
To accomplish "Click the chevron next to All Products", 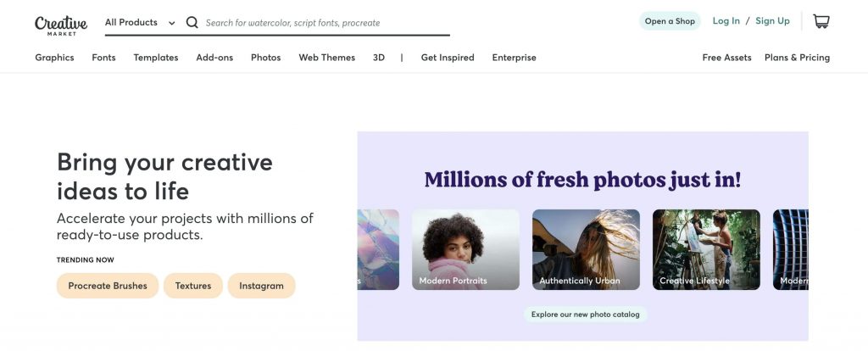I will click(171, 23).
